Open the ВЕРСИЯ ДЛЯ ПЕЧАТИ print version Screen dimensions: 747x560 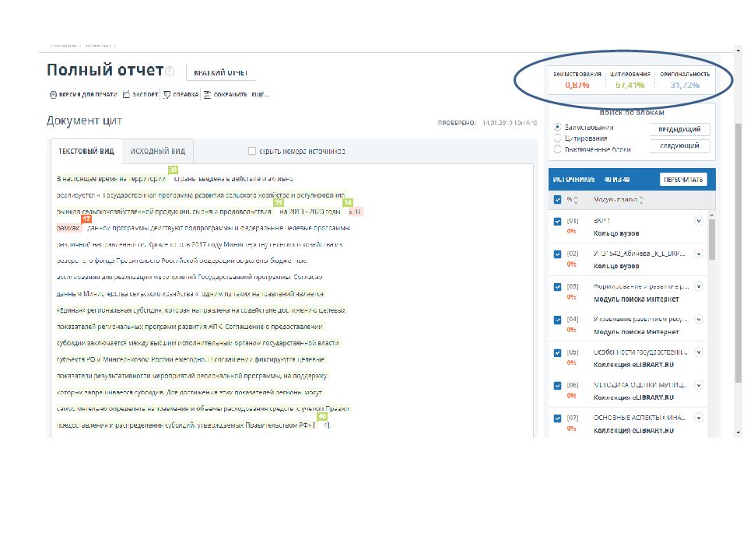pos(83,95)
